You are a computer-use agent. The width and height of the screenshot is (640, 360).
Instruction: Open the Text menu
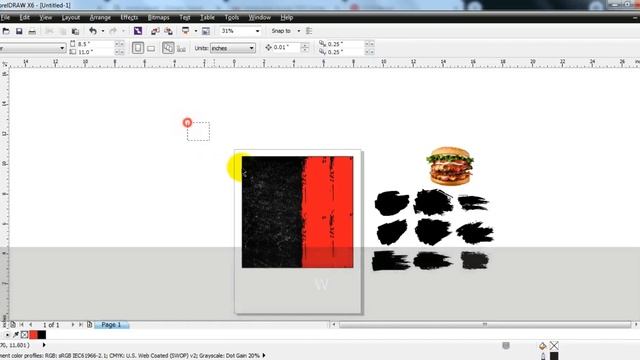click(184, 18)
